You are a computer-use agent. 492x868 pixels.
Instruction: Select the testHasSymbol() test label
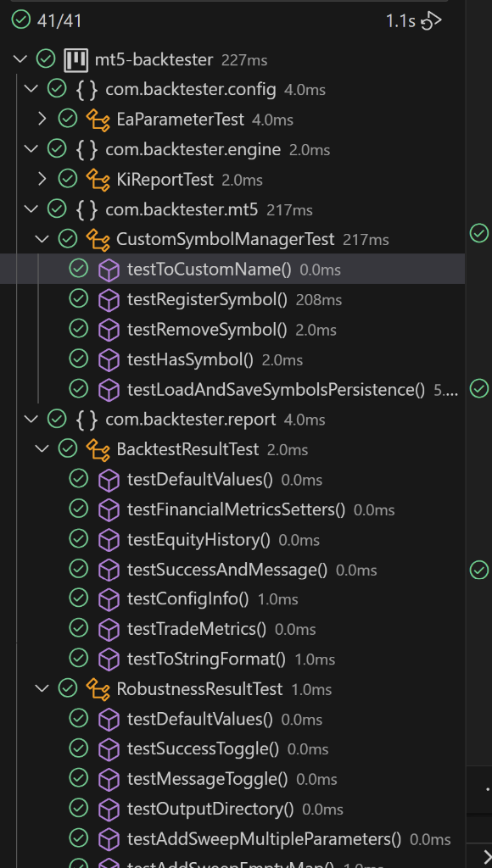[190, 359]
